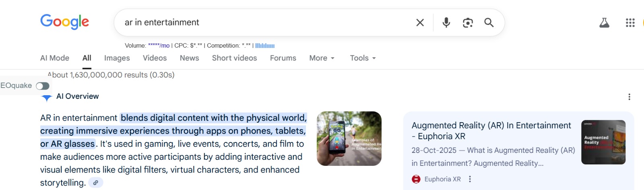
Task: Open the AI Mode tab
Action: (55, 58)
